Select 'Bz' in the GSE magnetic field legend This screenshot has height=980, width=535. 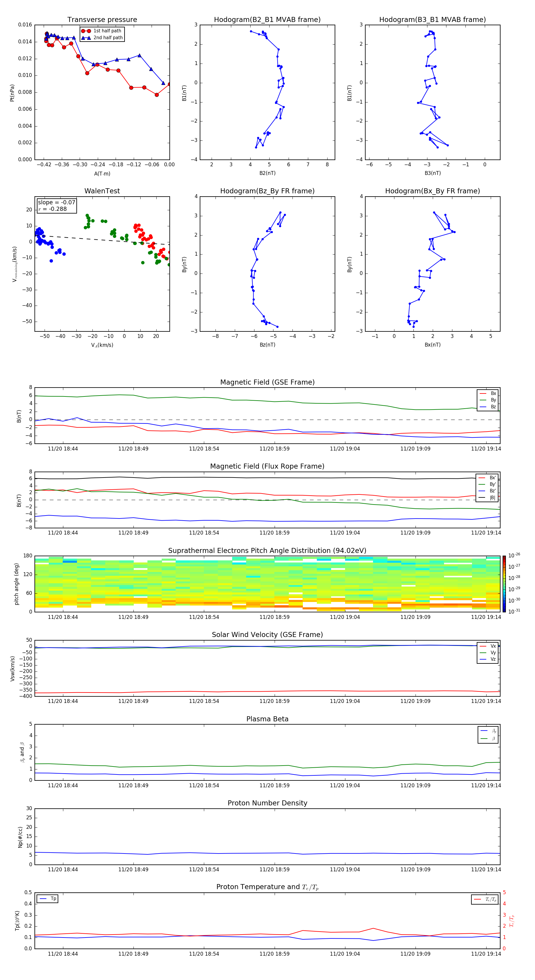(488, 407)
